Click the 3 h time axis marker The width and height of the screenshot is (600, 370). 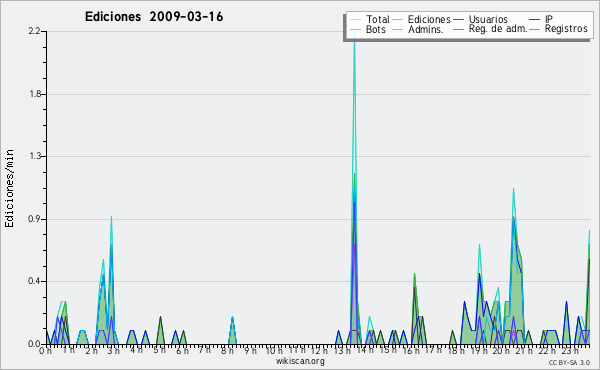[114, 351]
